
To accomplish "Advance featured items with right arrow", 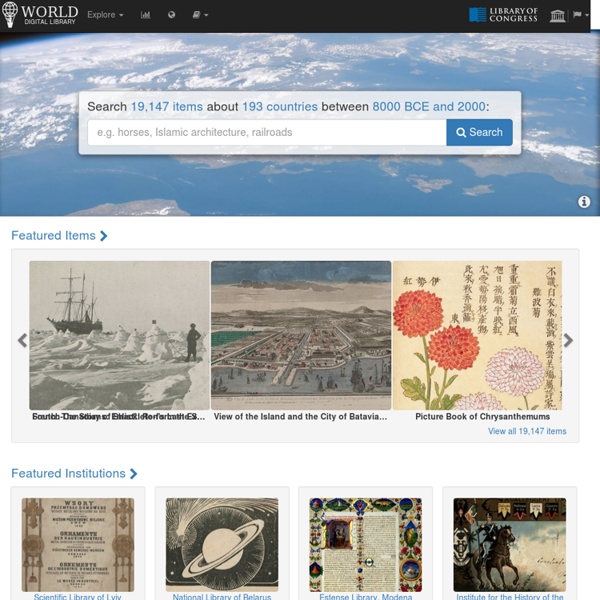I will click(568, 340).
